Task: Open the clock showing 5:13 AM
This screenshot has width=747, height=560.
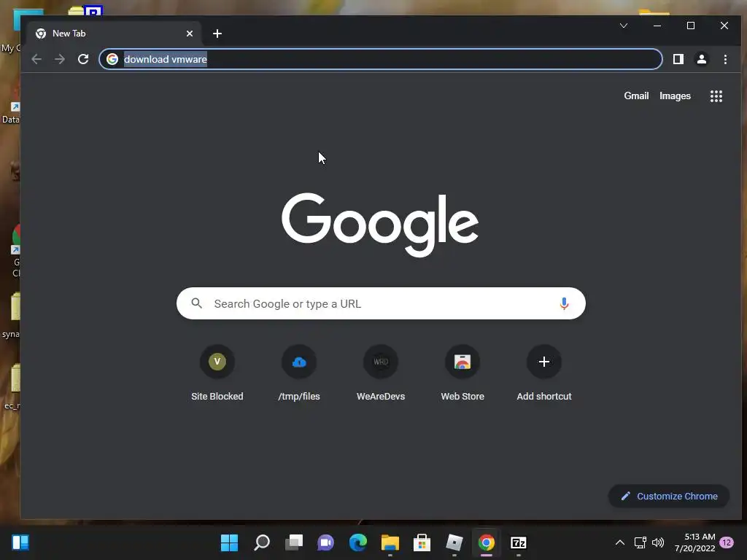Action: (694, 542)
